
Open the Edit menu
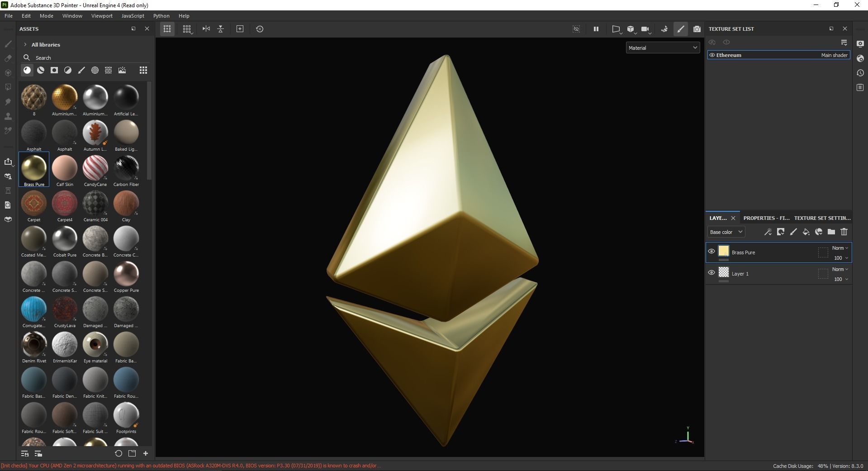click(26, 16)
